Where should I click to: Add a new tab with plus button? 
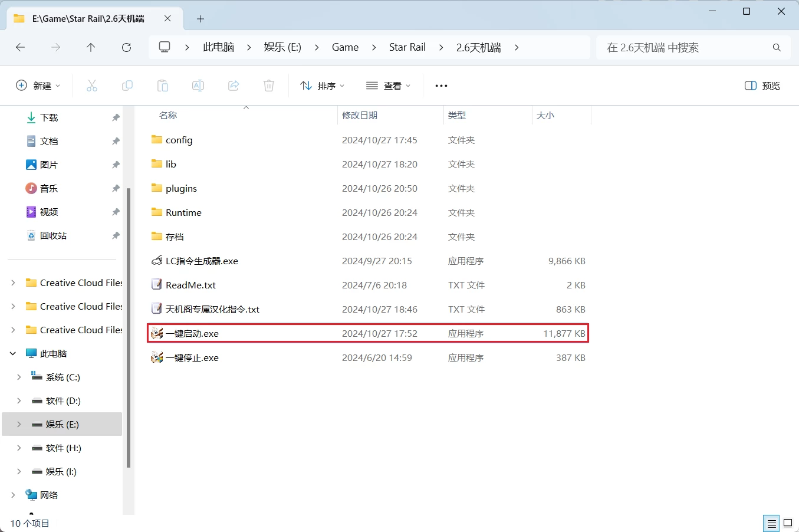pos(200,19)
